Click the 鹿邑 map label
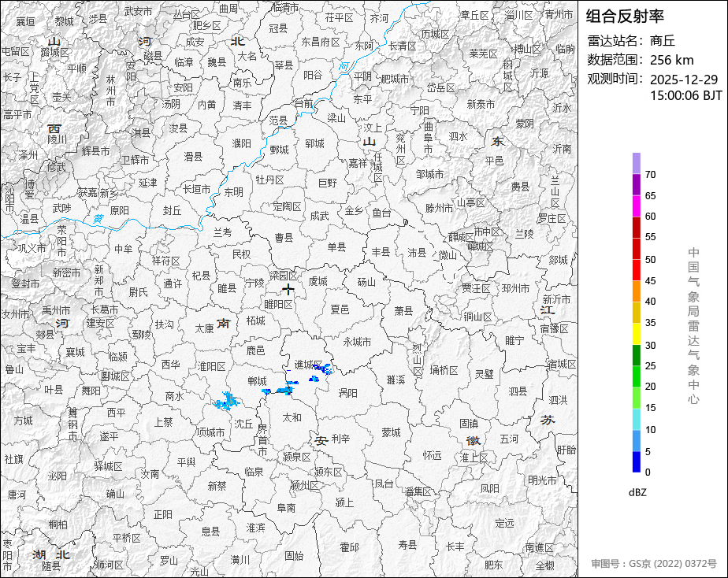728x578 pixels. [x=255, y=350]
